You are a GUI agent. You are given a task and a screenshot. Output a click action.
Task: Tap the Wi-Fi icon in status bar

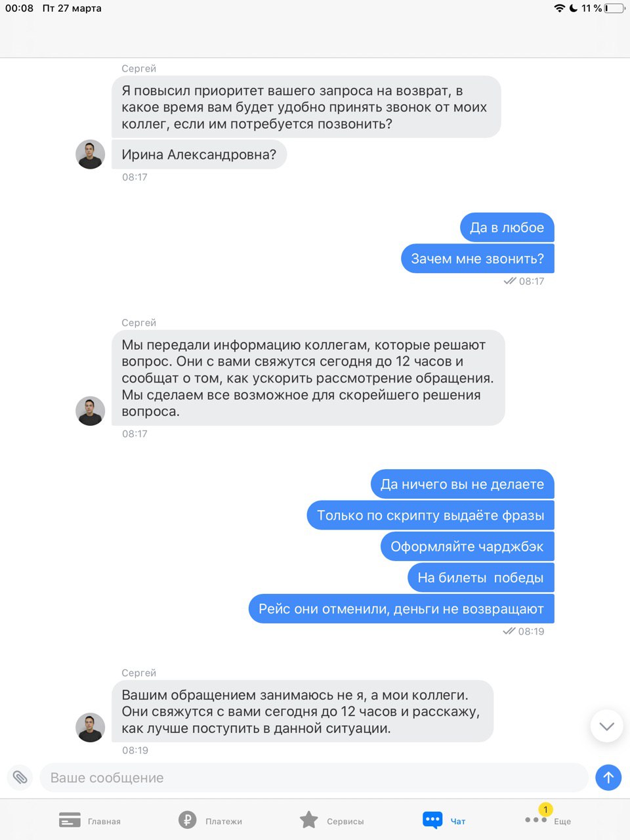click(x=559, y=9)
